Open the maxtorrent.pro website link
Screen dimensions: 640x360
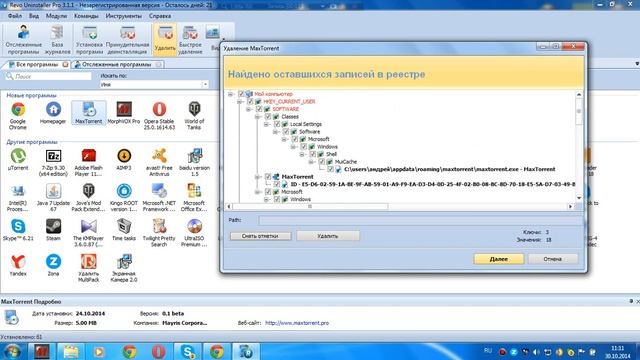coord(297,323)
